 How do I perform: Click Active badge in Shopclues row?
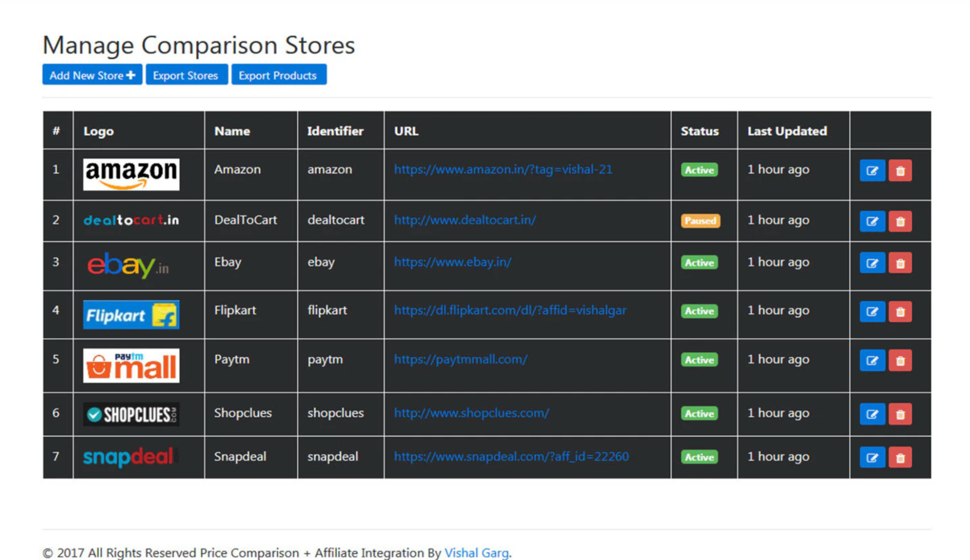(699, 413)
